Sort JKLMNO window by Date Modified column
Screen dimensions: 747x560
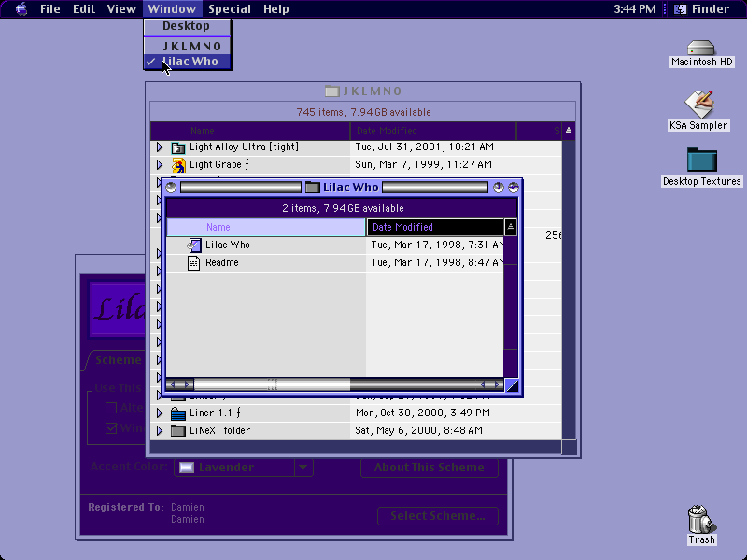coord(433,131)
